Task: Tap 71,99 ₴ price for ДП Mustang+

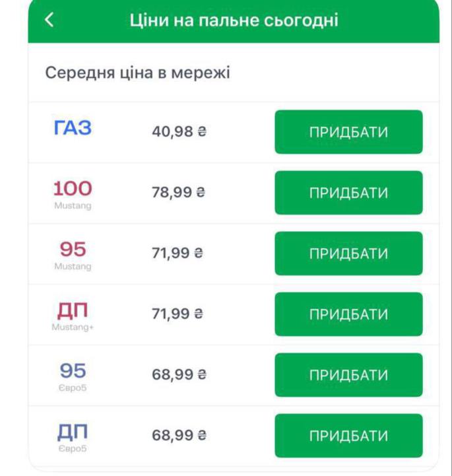Action: [179, 314]
